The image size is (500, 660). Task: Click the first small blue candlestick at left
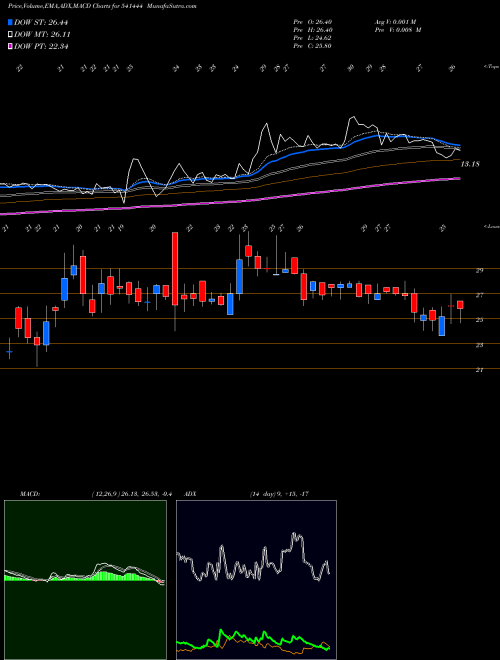[9, 351]
